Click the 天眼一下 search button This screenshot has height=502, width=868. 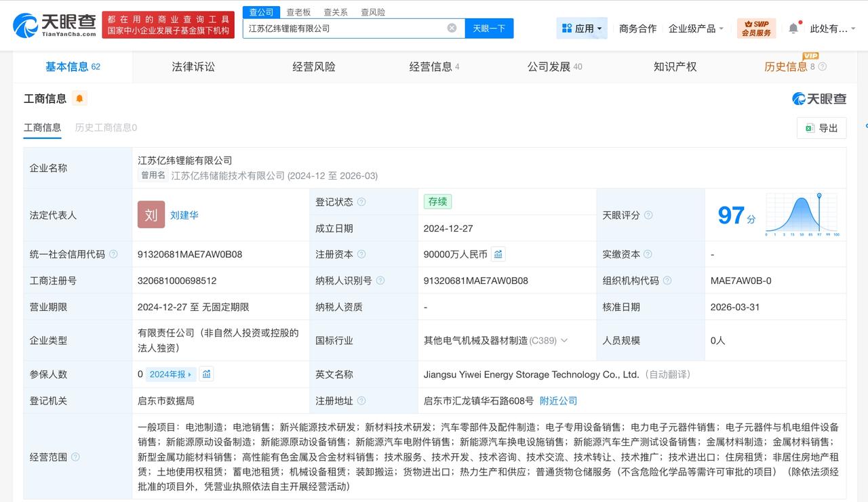click(489, 28)
